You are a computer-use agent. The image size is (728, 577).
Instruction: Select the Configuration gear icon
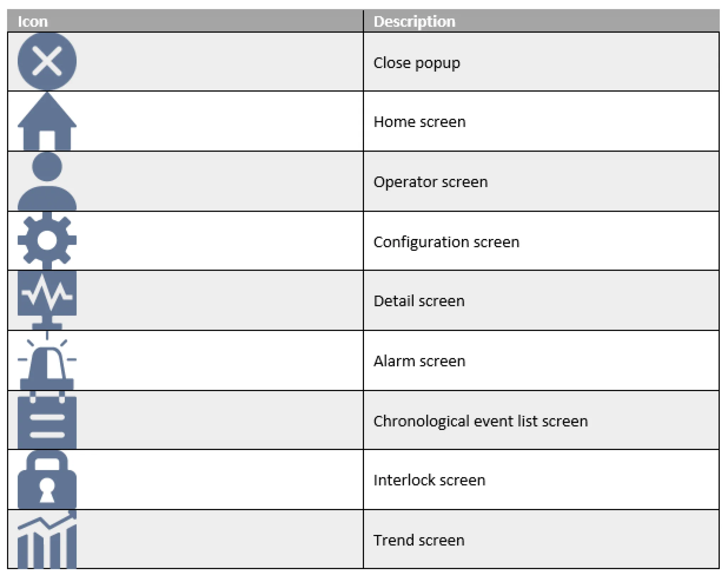(x=47, y=240)
